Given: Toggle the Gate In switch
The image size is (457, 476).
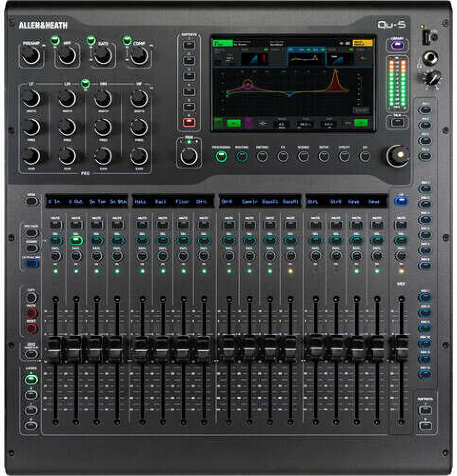Looking at the screenshot, I should (x=91, y=40).
